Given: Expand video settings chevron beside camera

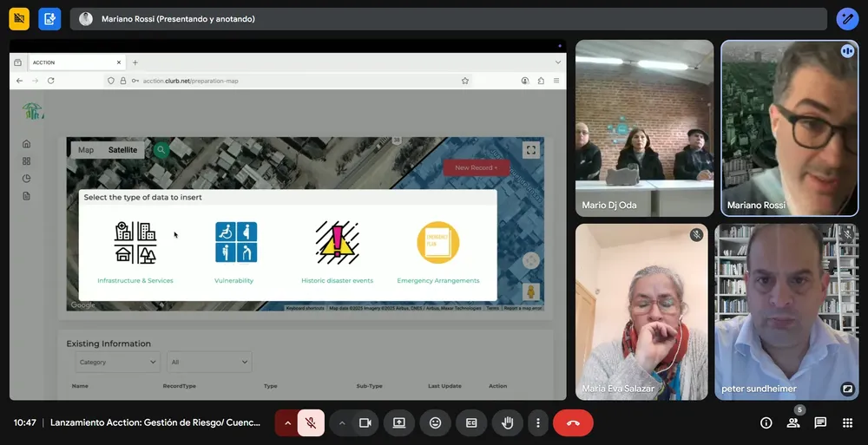Looking at the screenshot, I should 342,423.
